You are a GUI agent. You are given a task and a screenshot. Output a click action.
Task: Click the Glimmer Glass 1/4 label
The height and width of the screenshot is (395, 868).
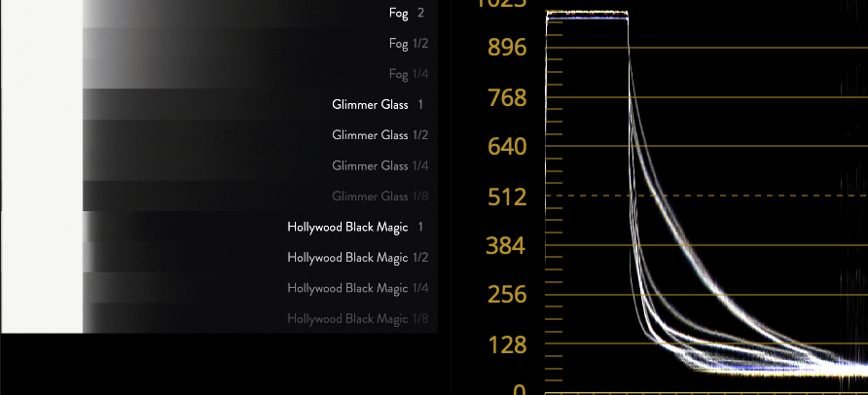(x=380, y=165)
